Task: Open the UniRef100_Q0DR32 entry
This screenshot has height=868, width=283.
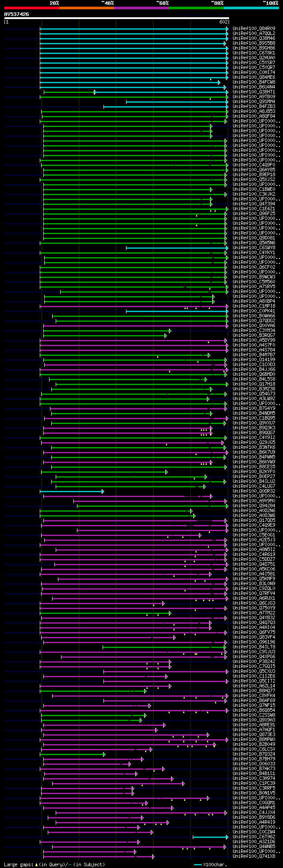Action: click(x=254, y=491)
